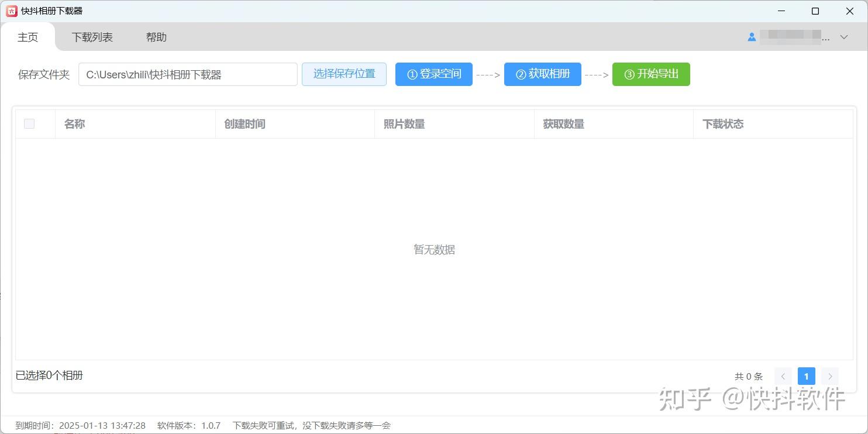Switch to the 下载列表 tab
The width and height of the screenshot is (868, 434).
tap(92, 37)
